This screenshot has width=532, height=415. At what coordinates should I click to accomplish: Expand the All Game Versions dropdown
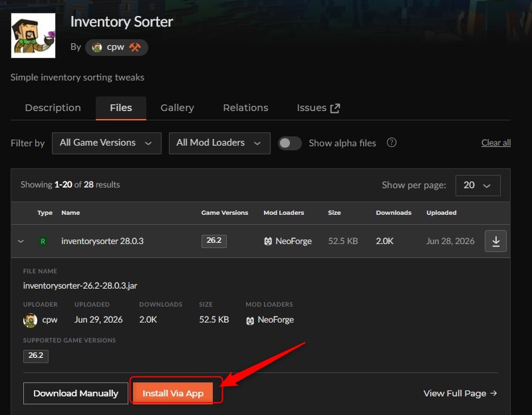click(106, 143)
